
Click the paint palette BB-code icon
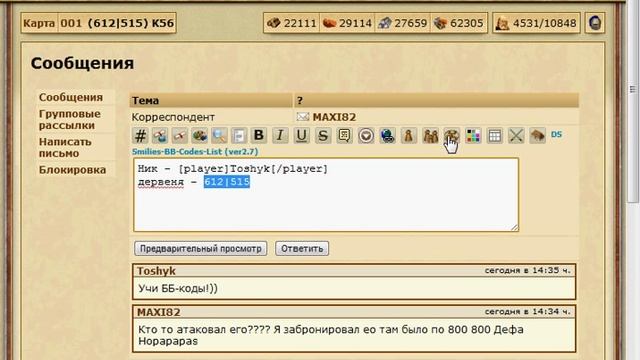tap(200, 136)
